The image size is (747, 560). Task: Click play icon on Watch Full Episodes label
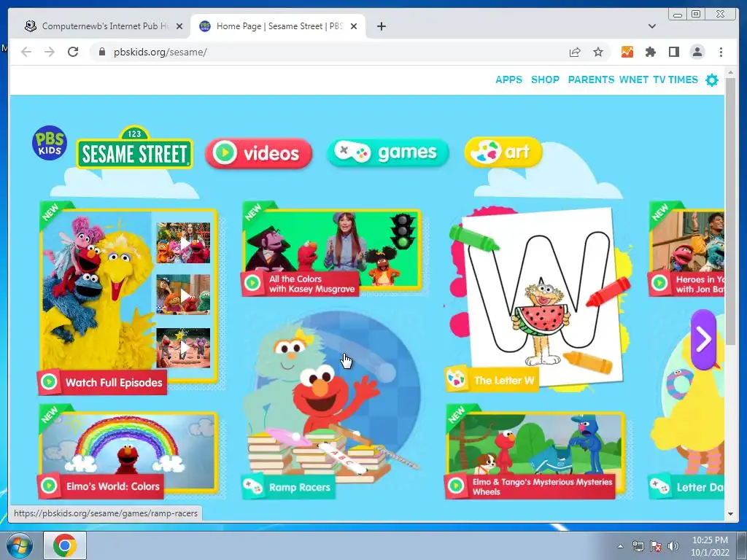49,382
